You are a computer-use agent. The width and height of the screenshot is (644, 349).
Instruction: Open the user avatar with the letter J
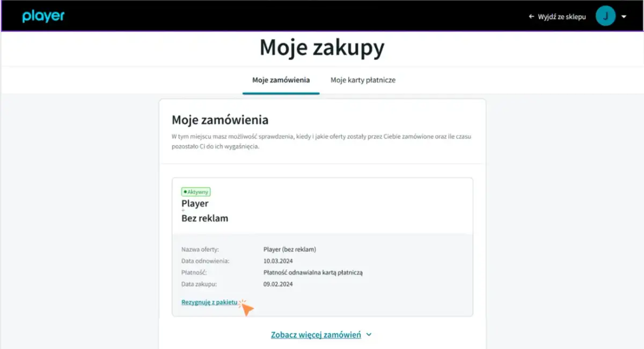605,16
